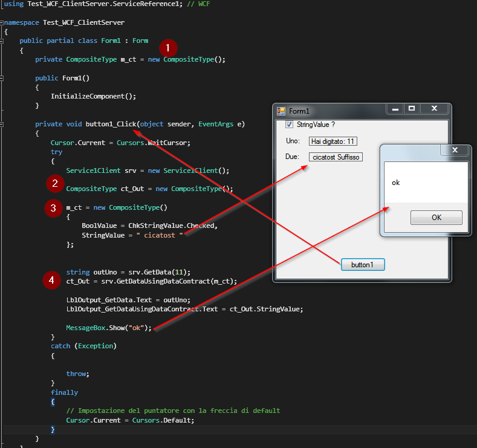
Task: Close the Form1 window
Action: tap(434, 109)
